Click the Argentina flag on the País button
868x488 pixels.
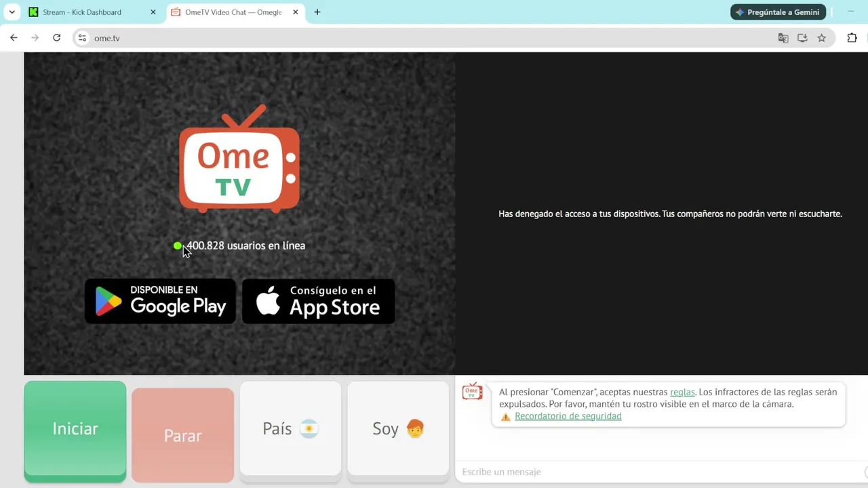click(309, 428)
